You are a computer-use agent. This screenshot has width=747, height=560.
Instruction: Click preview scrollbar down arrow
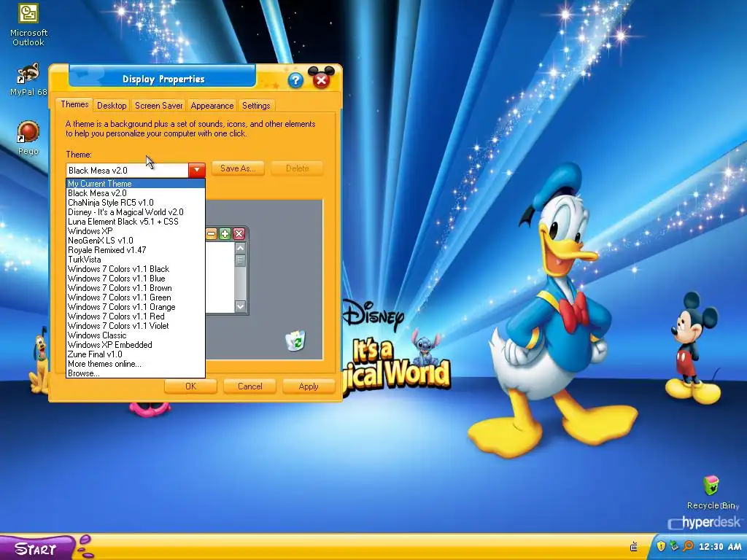tap(240, 306)
